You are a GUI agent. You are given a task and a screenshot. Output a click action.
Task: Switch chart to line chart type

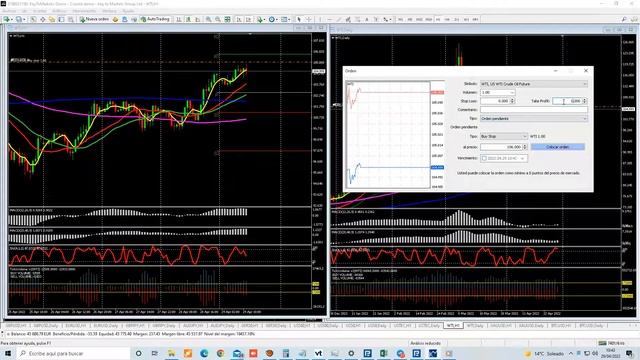pos(198,19)
